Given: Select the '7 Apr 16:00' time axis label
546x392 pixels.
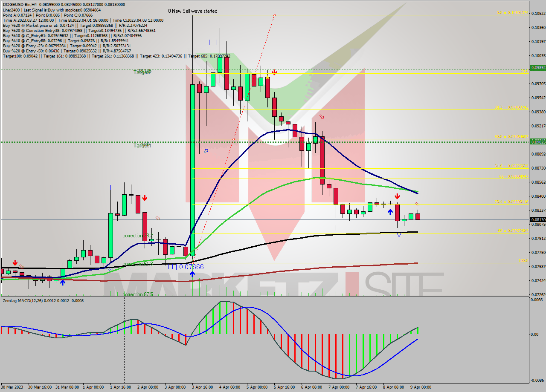Looking at the screenshot, I should point(366,387).
